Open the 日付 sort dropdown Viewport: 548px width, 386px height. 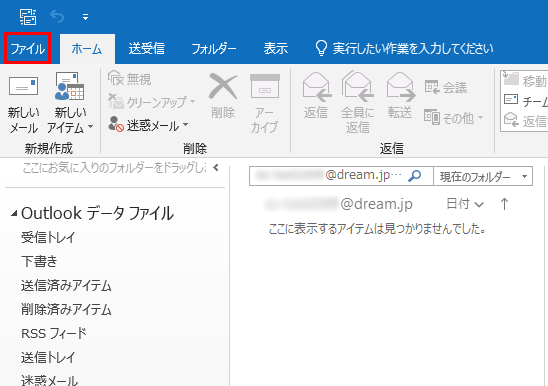click(x=465, y=204)
